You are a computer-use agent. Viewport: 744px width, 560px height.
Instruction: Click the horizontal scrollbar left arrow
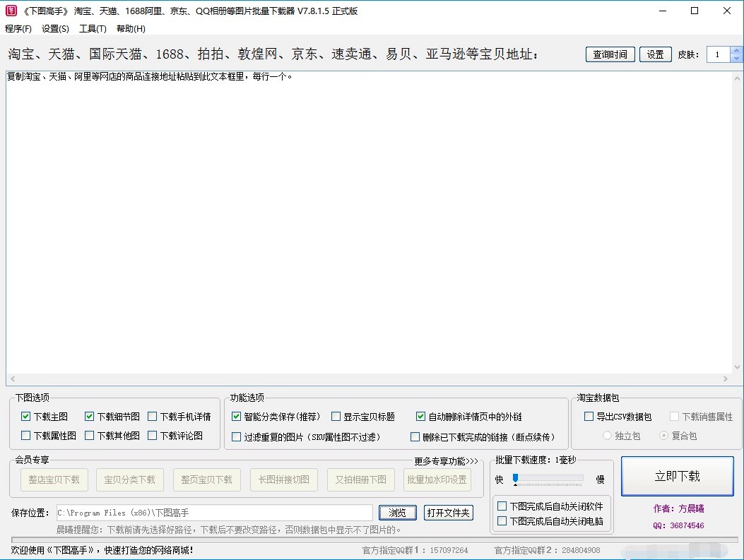13,379
